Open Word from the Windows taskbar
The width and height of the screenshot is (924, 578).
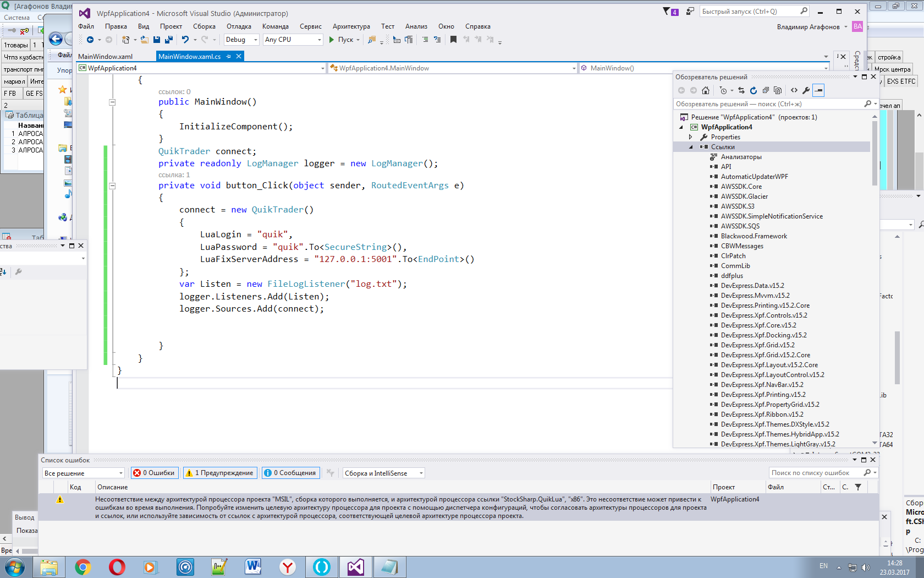click(253, 566)
